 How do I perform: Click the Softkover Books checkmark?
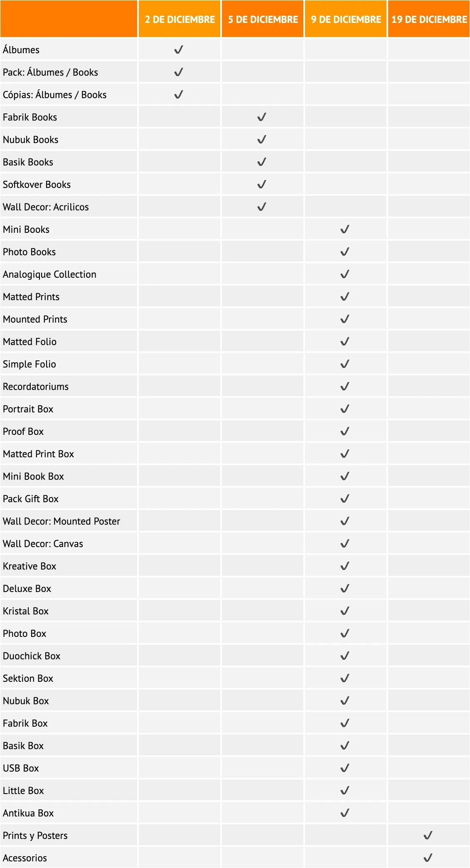click(x=262, y=185)
